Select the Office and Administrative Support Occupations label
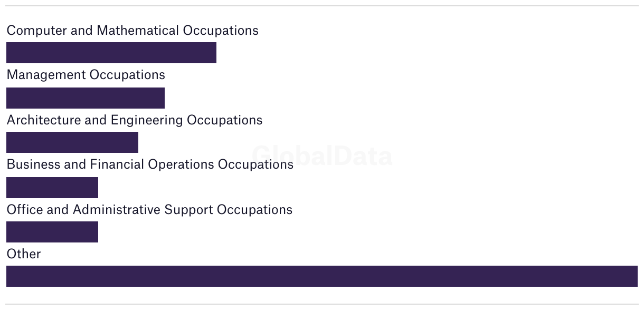The width and height of the screenshot is (644, 311). pos(149,210)
